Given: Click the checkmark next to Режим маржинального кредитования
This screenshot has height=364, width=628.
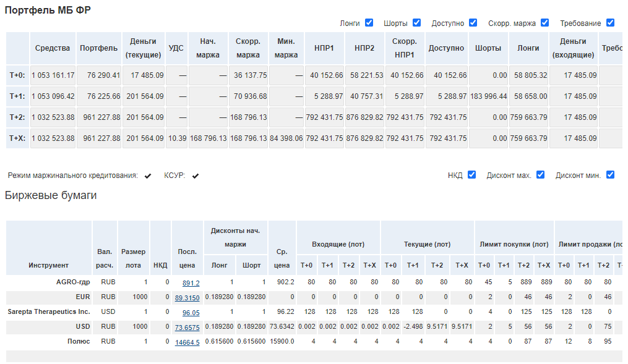Looking at the screenshot, I should point(148,176).
